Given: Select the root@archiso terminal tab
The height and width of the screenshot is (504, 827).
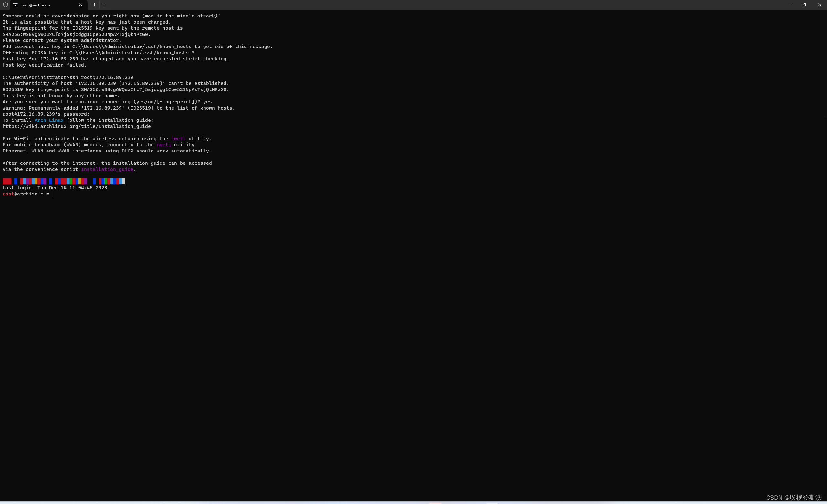Looking at the screenshot, I should tap(48, 5).
